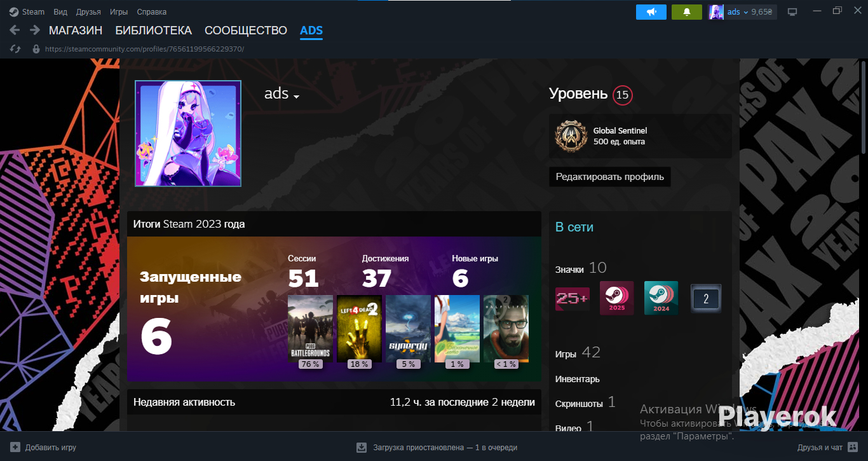Go forward with the right arrow

(34, 30)
